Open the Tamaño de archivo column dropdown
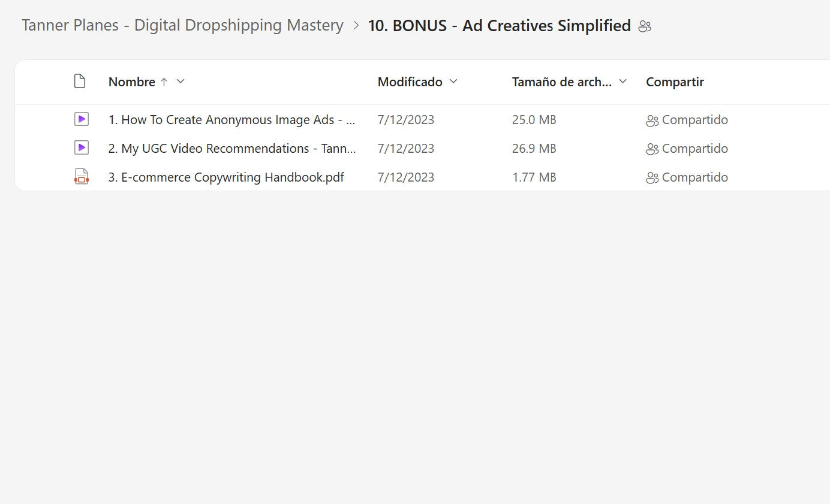 (x=622, y=82)
